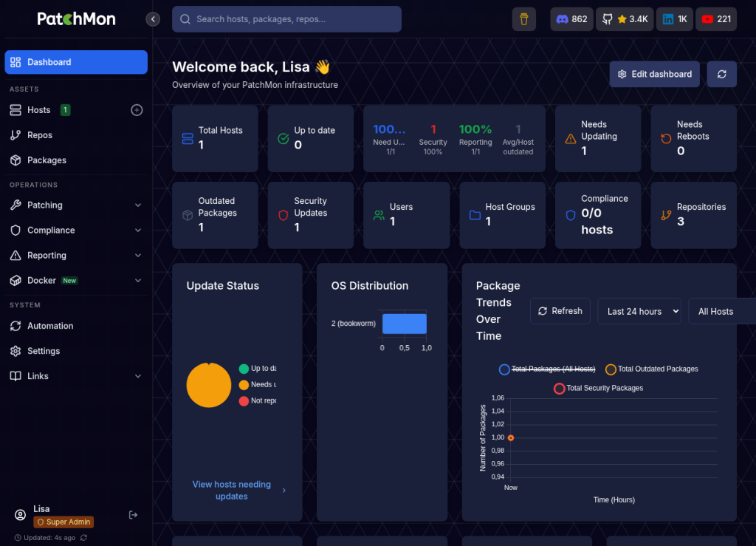Open the GitHub stars badge showing 3.4K
This screenshot has width=756, height=546.
click(625, 19)
